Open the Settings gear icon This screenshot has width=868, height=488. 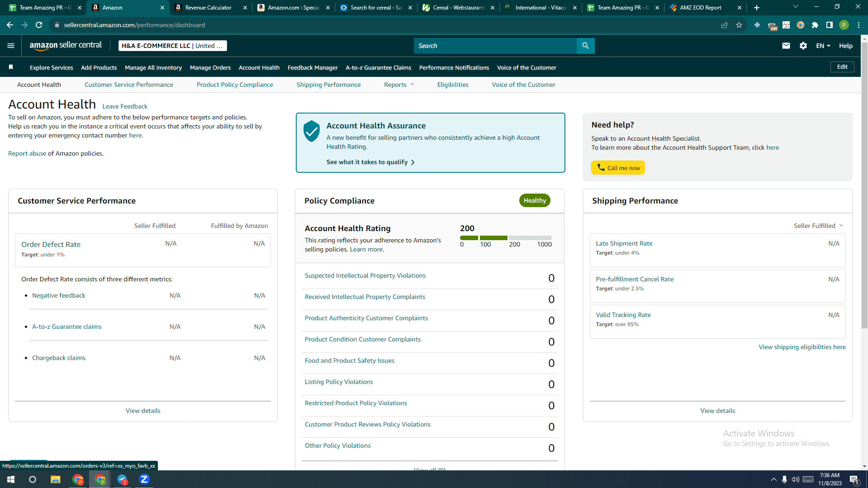tap(803, 46)
